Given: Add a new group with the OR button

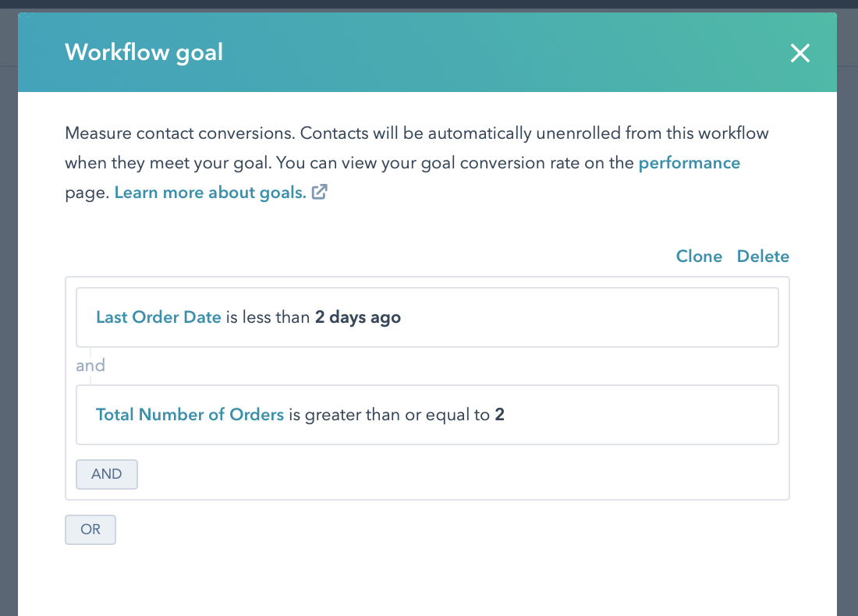Looking at the screenshot, I should 90,529.
